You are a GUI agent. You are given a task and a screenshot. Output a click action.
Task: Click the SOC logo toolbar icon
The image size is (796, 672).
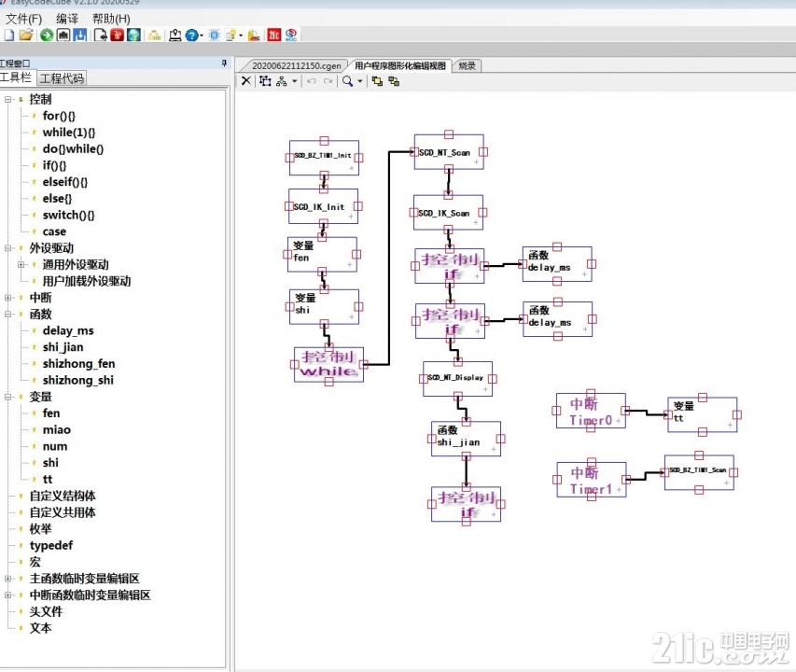pos(291,35)
